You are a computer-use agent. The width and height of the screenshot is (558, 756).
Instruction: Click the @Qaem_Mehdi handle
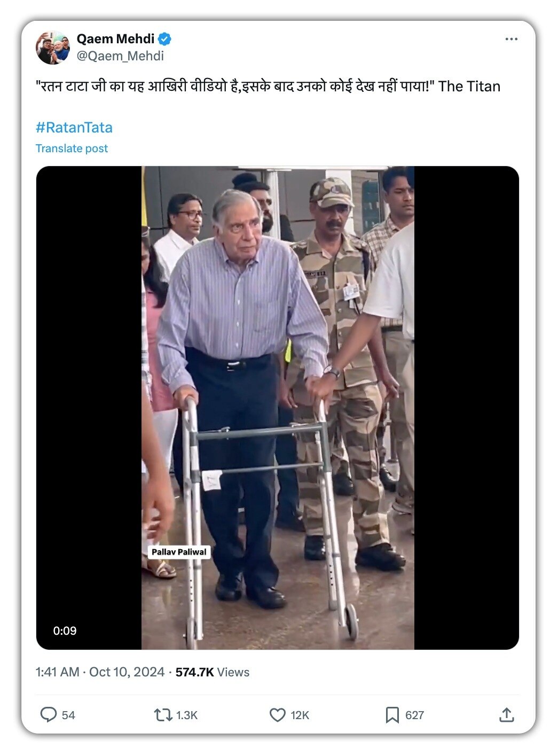click(120, 56)
